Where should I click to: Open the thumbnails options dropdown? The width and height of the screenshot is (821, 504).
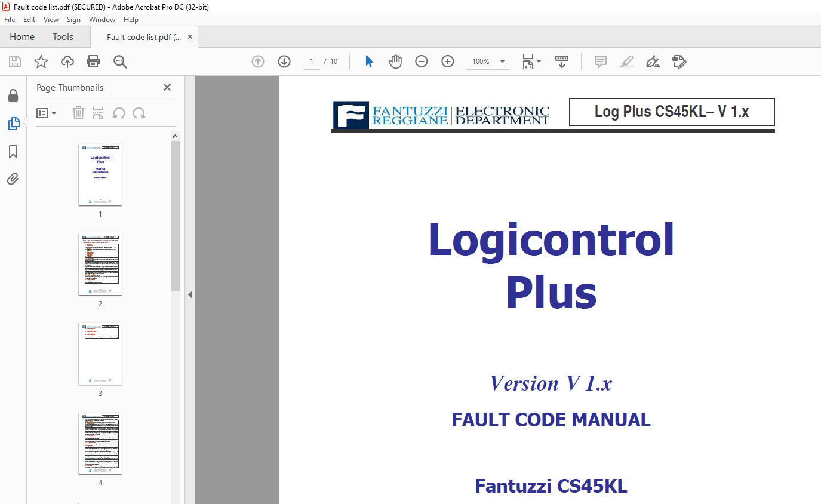point(47,113)
